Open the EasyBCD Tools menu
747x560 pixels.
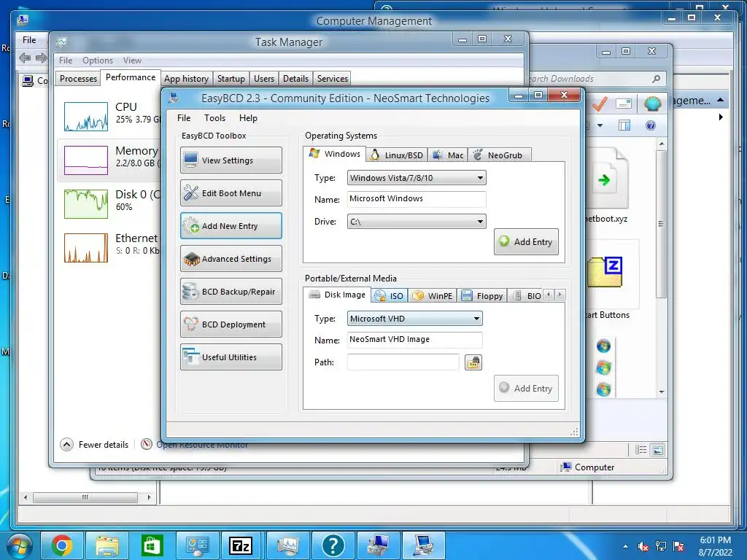pos(215,118)
